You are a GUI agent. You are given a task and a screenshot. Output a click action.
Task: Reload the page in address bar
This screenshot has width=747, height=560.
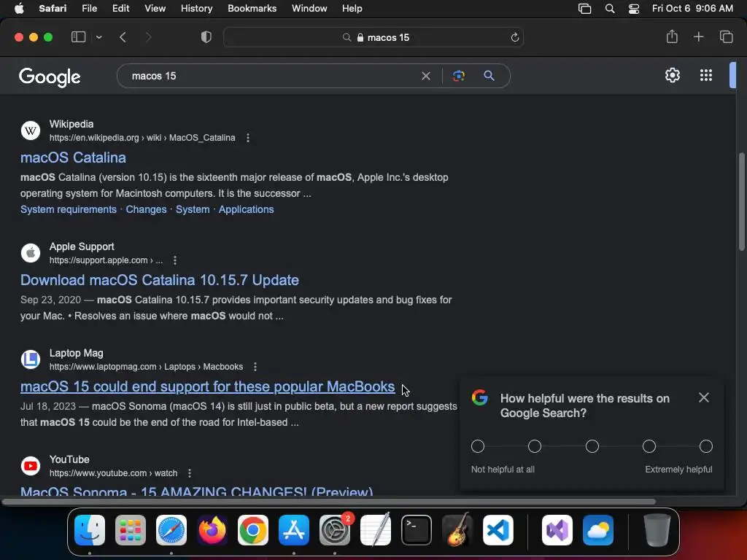[514, 38]
